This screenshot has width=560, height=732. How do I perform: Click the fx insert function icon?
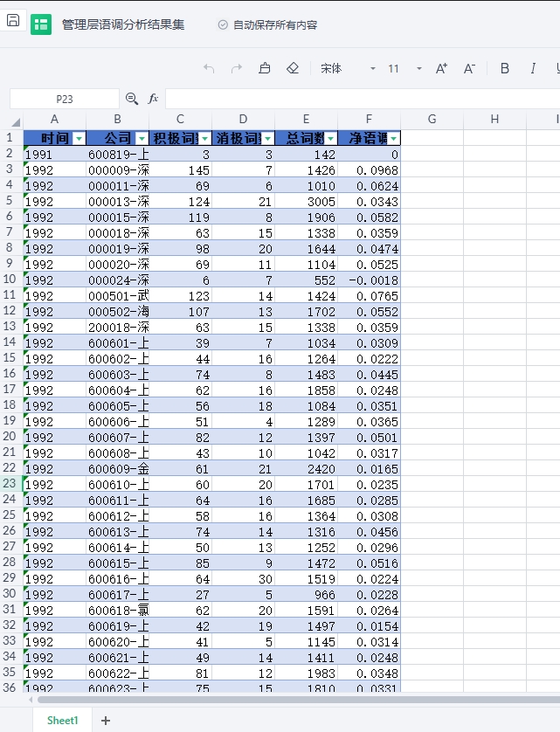click(x=153, y=99)
